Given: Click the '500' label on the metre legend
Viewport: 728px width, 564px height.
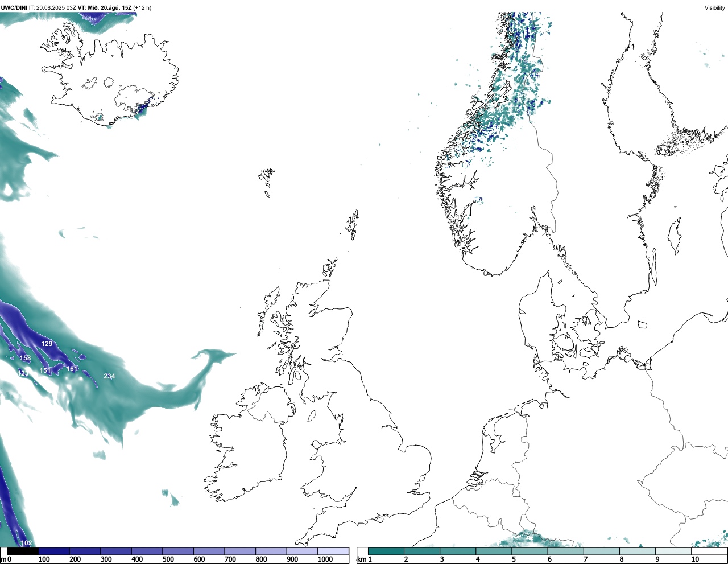Looking at the screenshot, I should pos(168,559).
